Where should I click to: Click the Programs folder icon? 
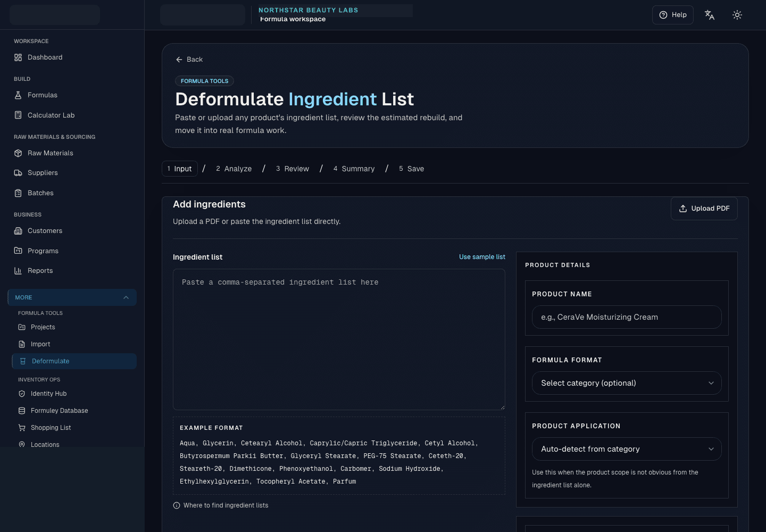18,251
